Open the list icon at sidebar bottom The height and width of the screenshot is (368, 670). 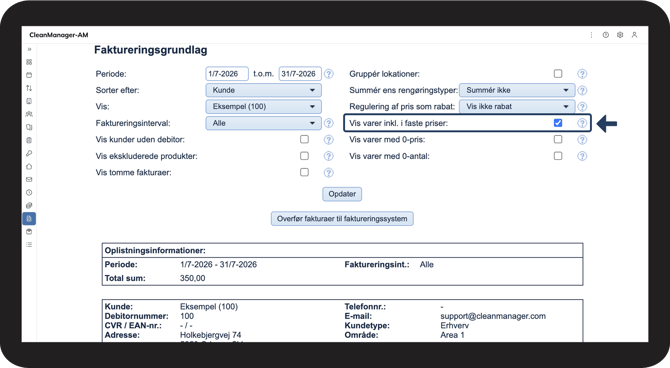click(x=29, y=245)
